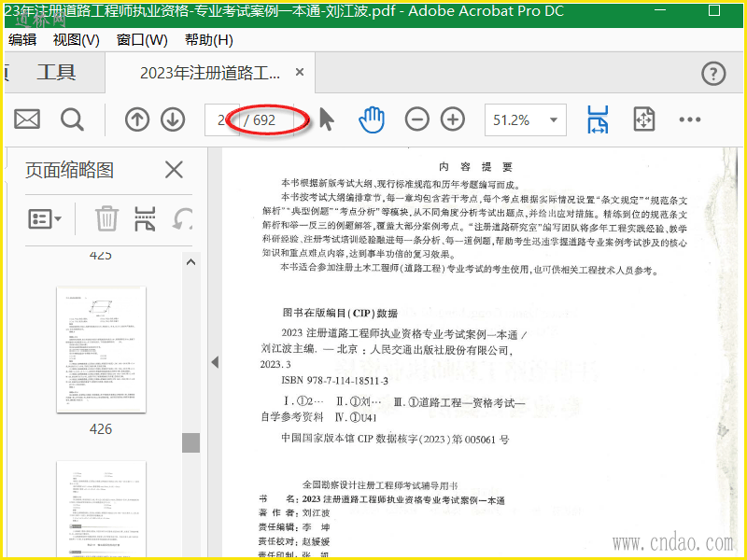Screen dimensions: 747x560
Task: Rotate pages counterclockwise icon
Action: [x=182, y=218]
